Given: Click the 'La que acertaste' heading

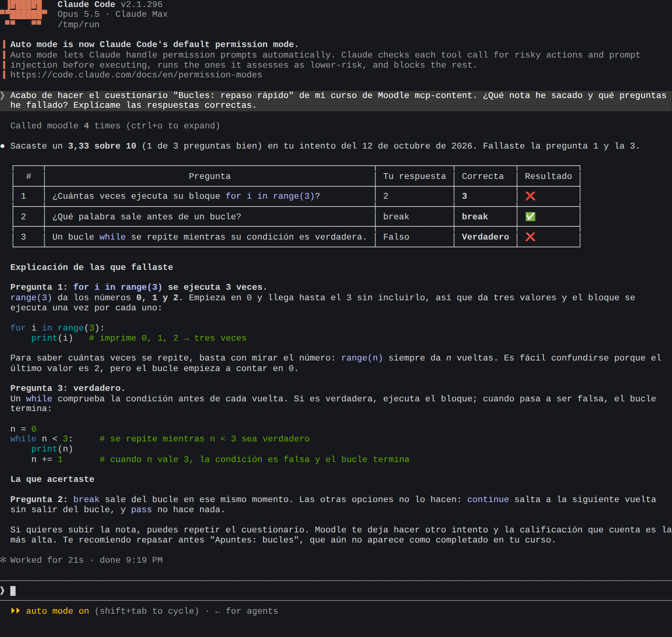Looking at the screenshot, I should click(52, 479).
